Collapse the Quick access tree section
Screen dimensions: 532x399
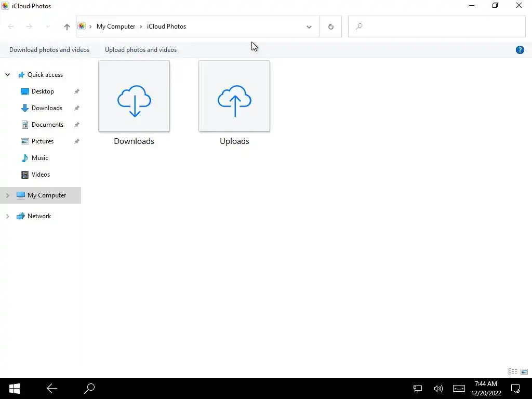click(7, 75)
